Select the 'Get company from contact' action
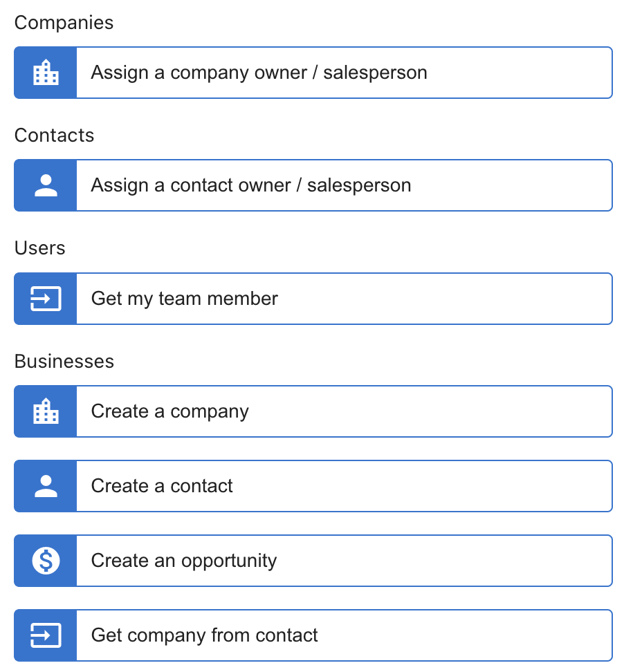The image size is (624, 672). point(343,635)
